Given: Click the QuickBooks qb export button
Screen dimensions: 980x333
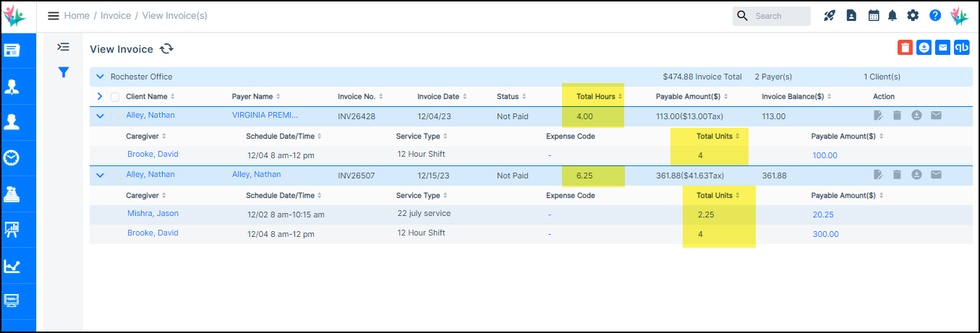Looking at the screenshot, I should click(x=961, y=48).
